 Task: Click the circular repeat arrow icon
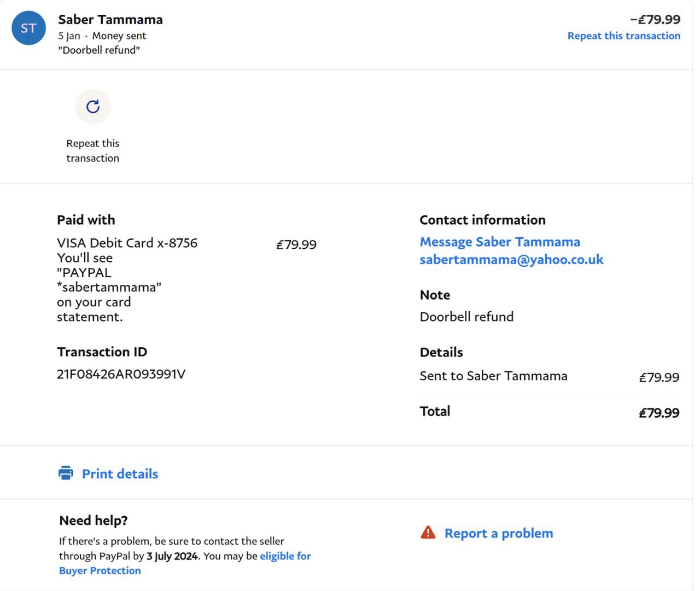93,107
